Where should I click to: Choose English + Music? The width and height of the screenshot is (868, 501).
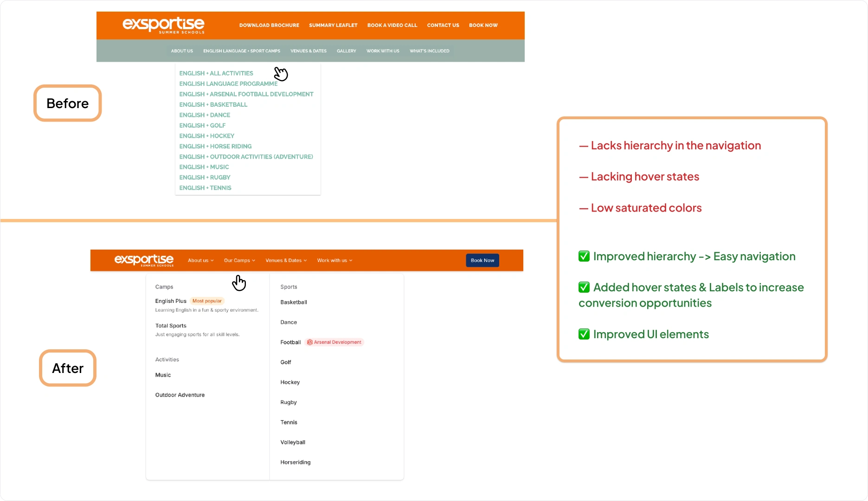204,167
